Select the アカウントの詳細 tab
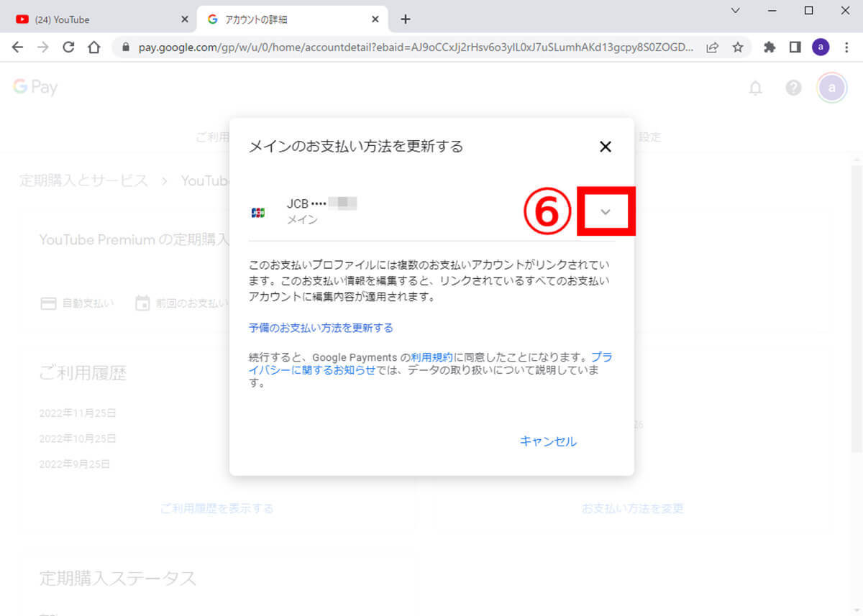863x616 pixels. pos(293,19)
